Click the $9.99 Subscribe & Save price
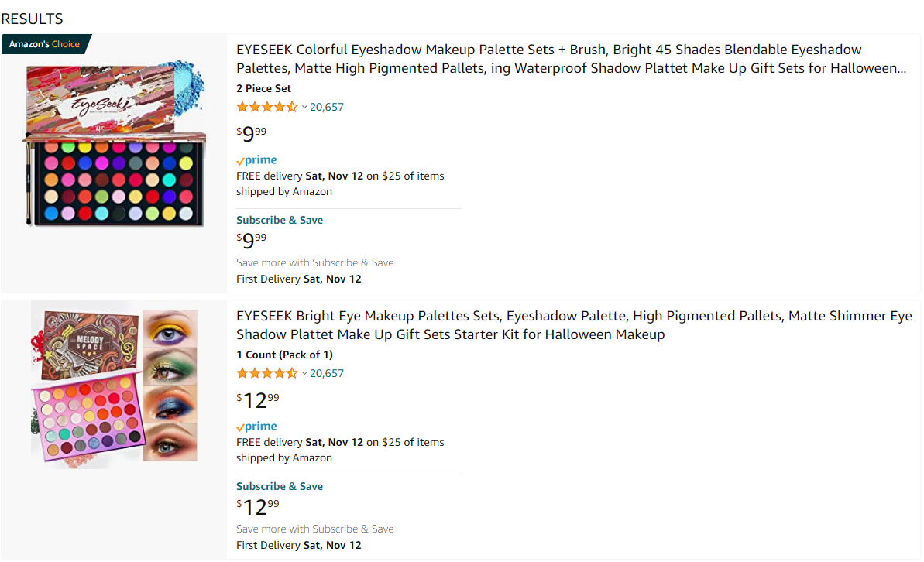The width and height of the screenshot is (924, 562). (252, 240)
